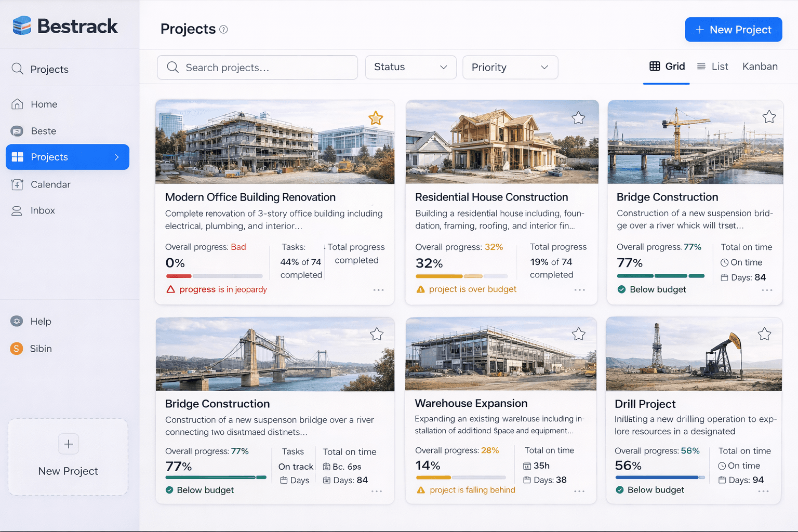Switch to the Kanban view tab
Screen dimensions: 798x532
760,66
